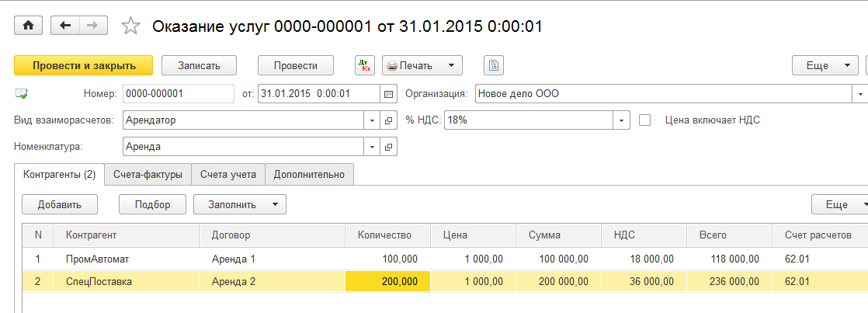
Task: Enable Цена включает НДС checkbox
Action: tap(644, 120)
